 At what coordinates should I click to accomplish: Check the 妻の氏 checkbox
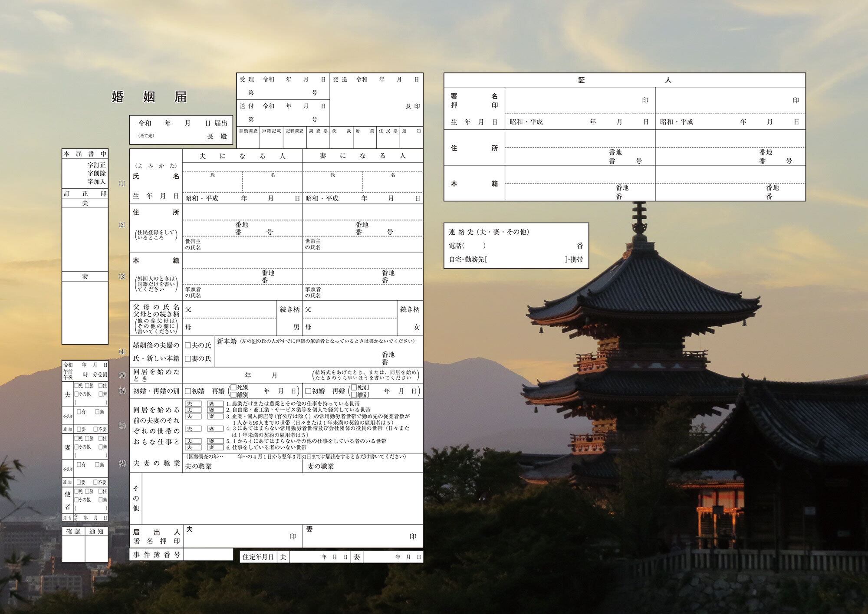188,358
